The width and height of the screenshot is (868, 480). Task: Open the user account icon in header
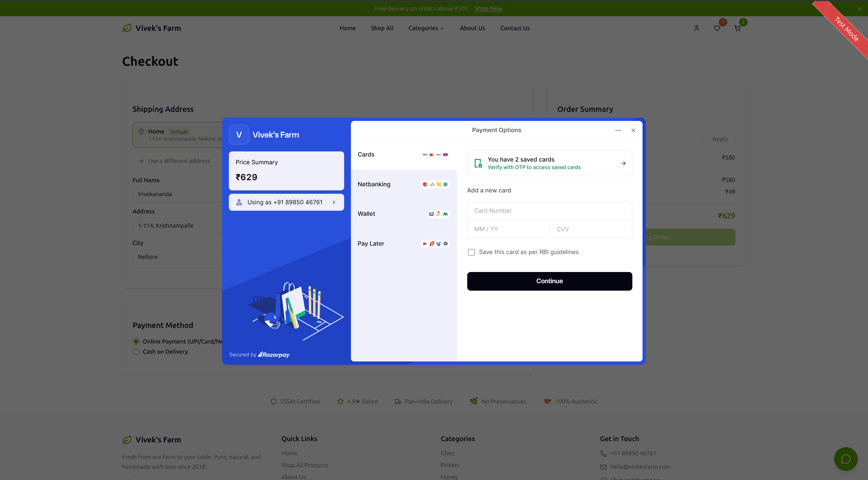[x=697, y=28]
